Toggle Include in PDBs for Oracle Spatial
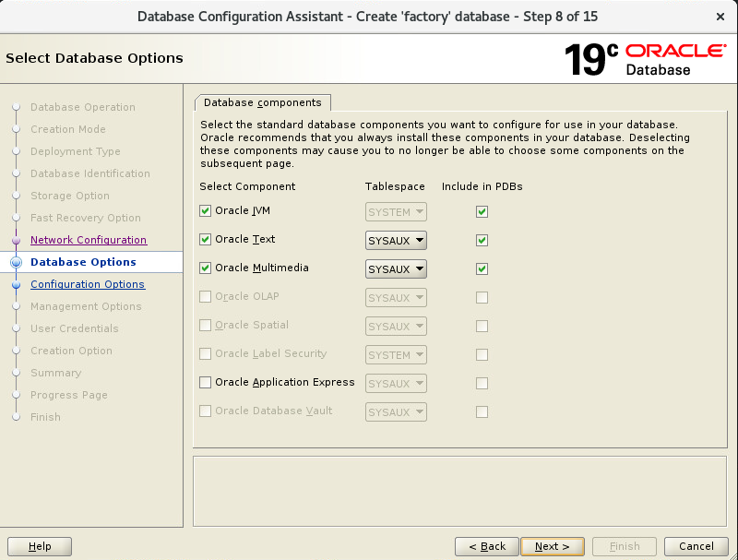The image size is (738, 560). pos(482,326)
